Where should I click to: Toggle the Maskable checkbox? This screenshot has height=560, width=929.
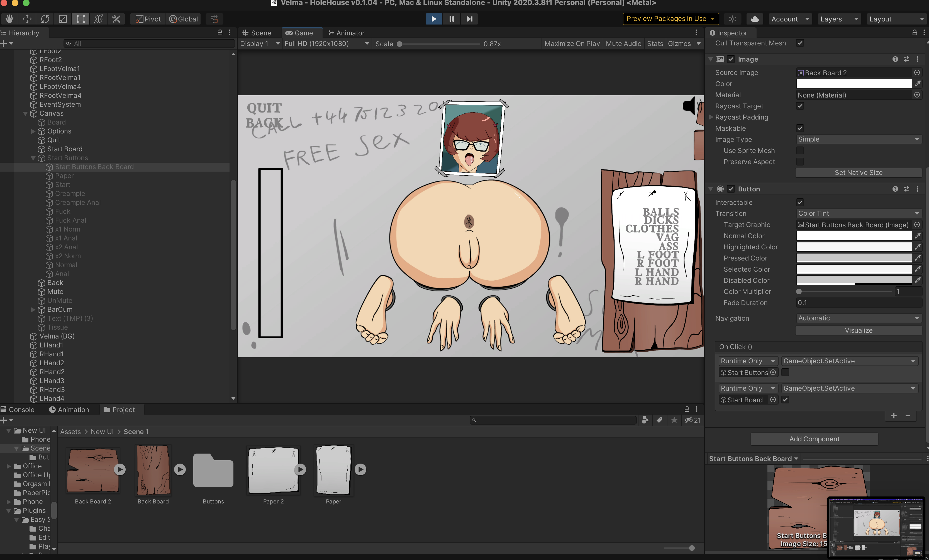[x=800, y=128]
